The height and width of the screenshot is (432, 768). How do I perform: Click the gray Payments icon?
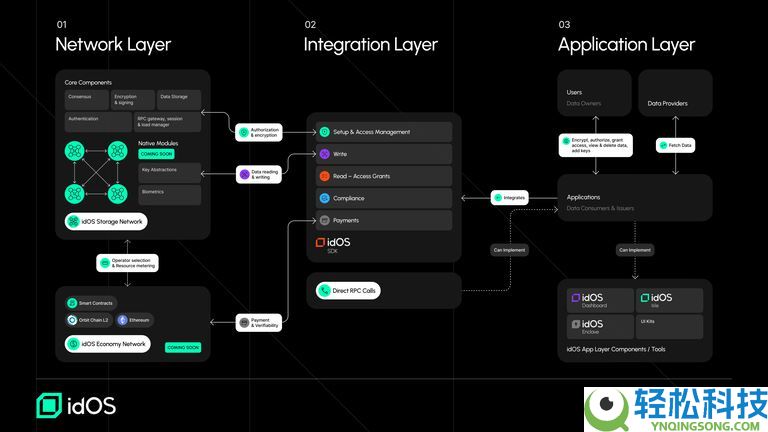click(x=324, y=220)
